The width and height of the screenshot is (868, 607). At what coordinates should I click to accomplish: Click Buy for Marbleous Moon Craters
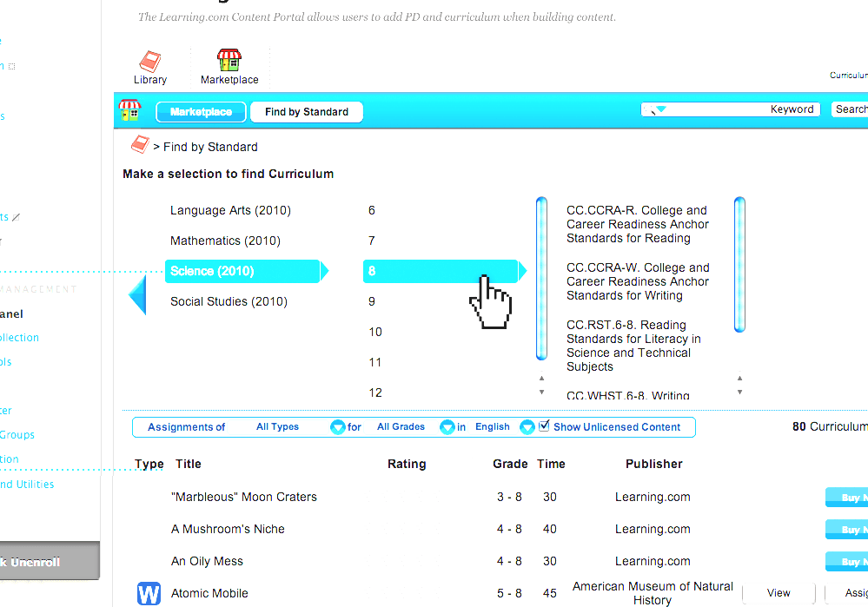[850, 497]
